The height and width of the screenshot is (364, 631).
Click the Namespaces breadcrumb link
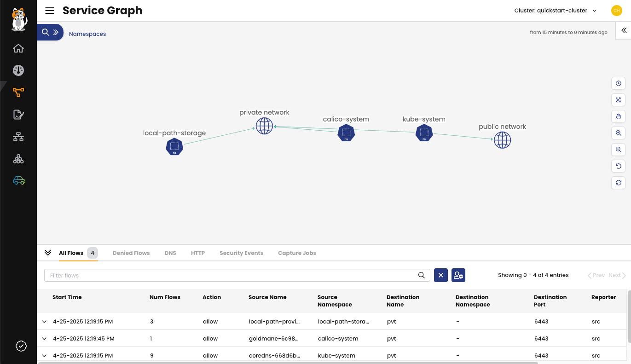pos(87,34)
